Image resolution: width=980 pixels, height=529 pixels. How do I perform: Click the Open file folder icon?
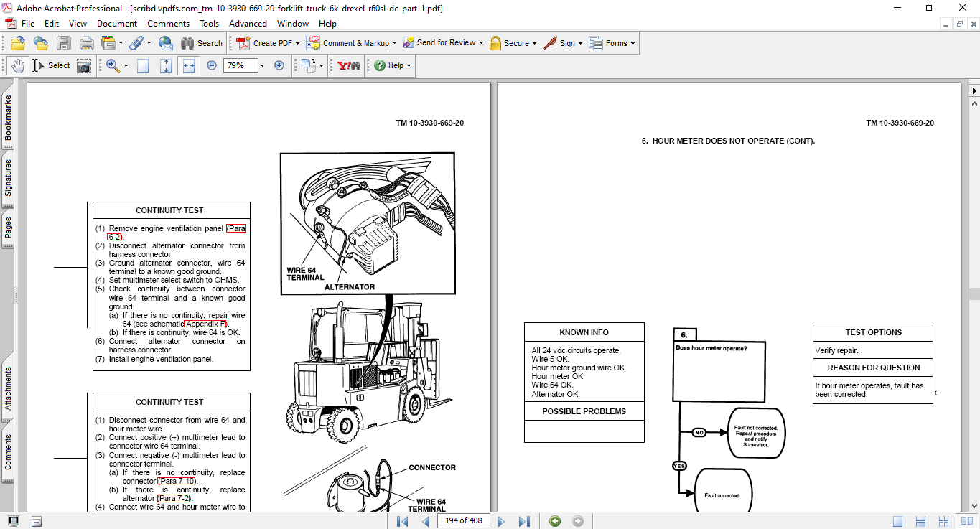[18, 43]
